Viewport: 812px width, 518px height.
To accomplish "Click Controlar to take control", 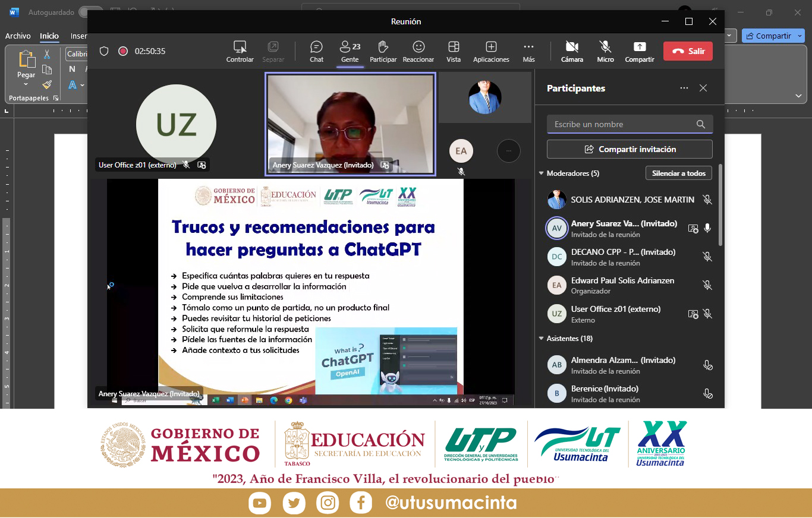I will point(240,51).
